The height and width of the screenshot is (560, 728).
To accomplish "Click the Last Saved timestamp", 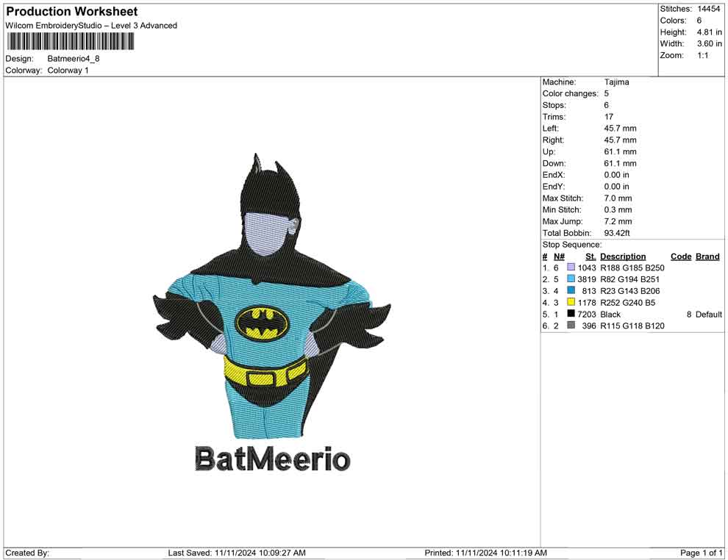I will coord(237,553).
